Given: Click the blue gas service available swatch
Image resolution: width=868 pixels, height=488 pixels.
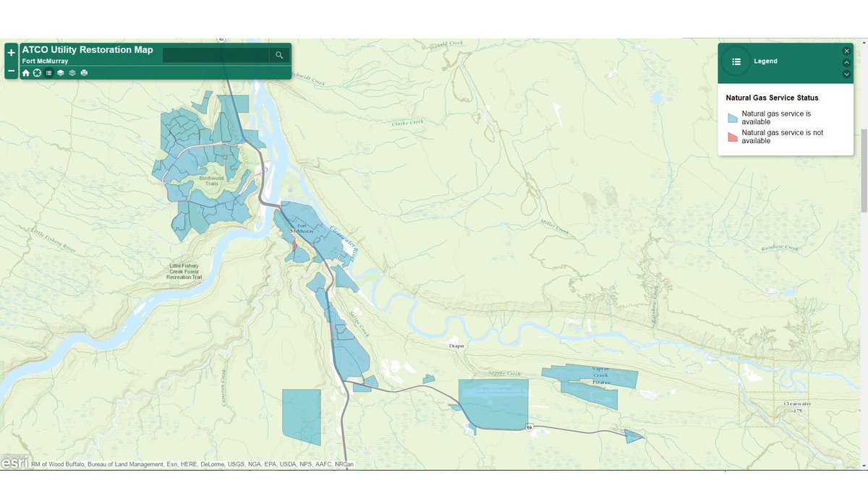Looking at the screenshot, I should tap(733, 118).
